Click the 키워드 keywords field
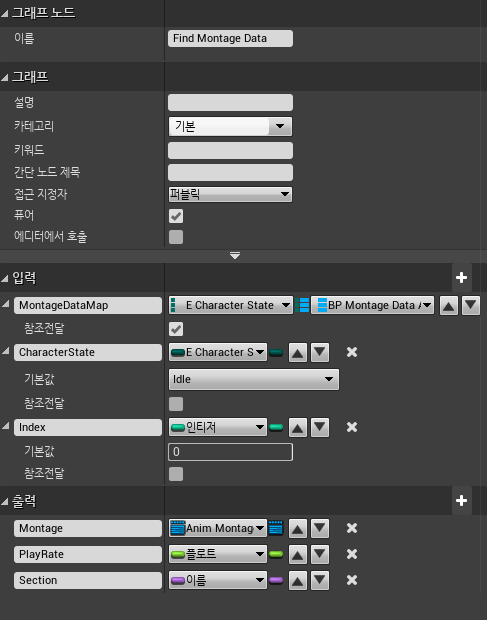This screenshot has height=620, width=487. (230, 151)
